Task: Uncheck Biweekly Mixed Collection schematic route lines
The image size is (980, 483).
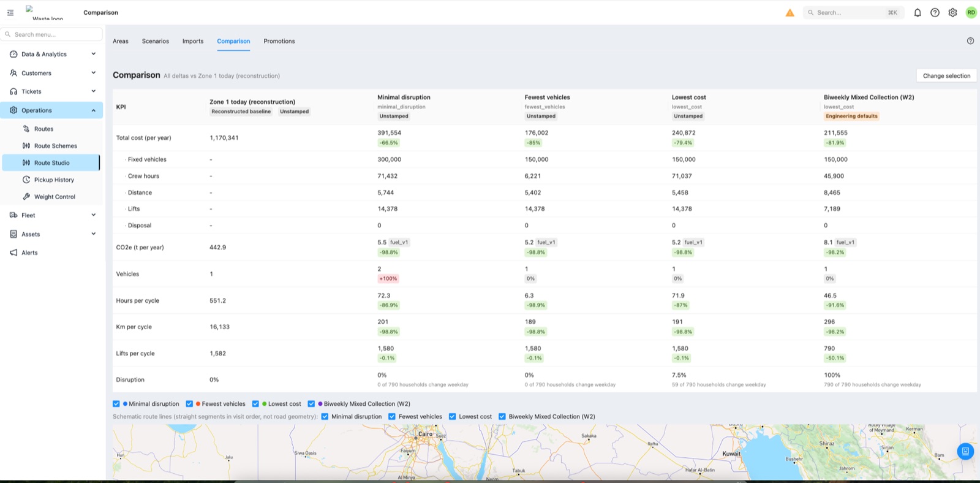Action: [502, 417]
